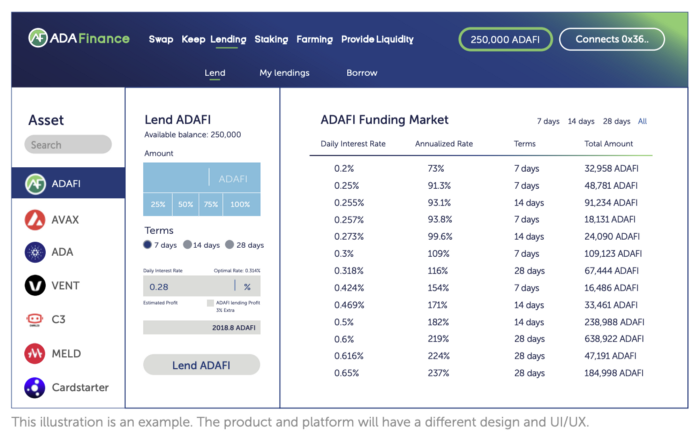
Task: Click the 250,000 ADAFI balance button
Action: coord(505,39)
